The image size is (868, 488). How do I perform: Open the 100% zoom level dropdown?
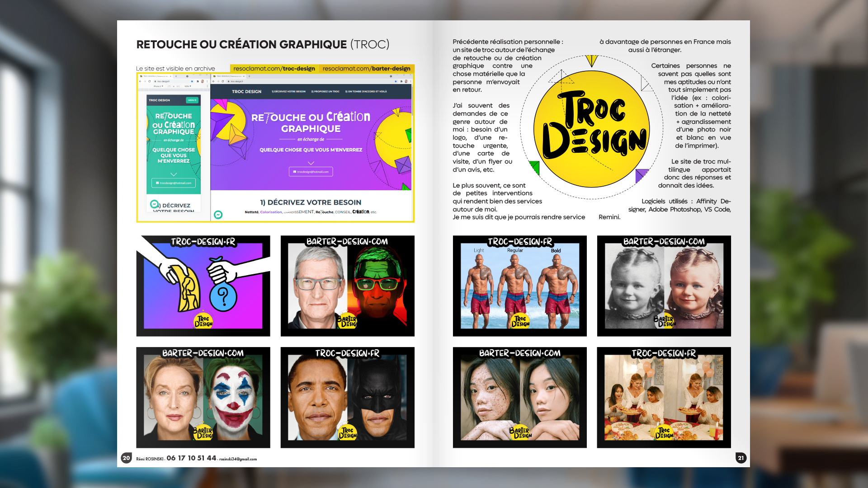187,86
